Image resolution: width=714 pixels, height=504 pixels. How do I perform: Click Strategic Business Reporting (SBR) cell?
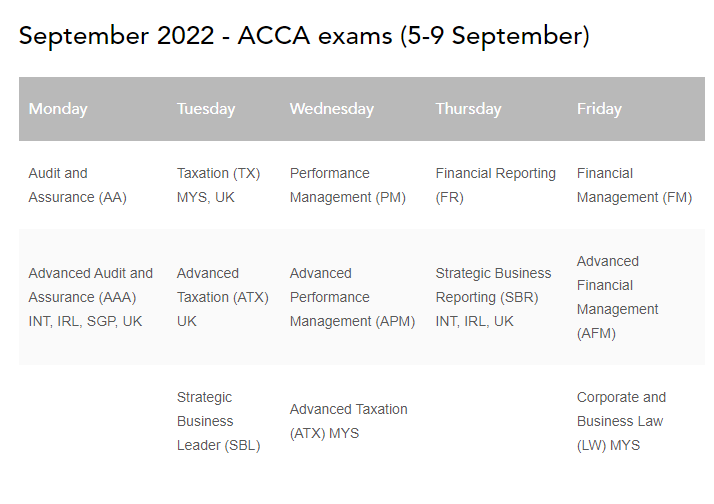(x=493, y=297)
